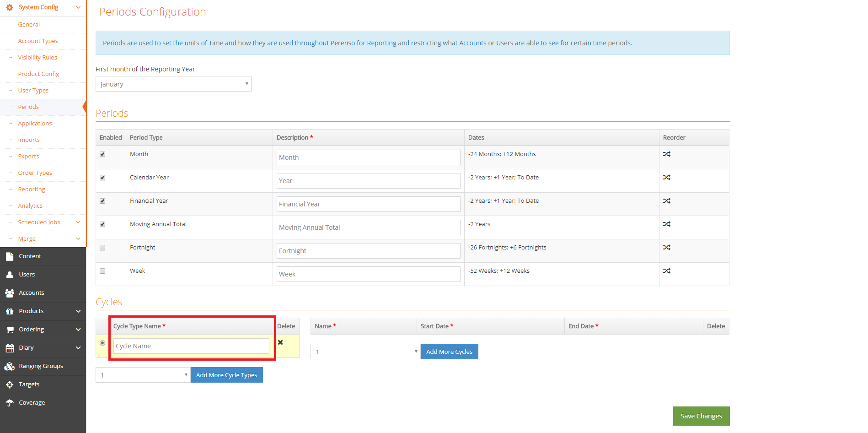Screen dimensions: 868x433
Task: Open the Imports sidebar link
Action: tap(29, 140)
